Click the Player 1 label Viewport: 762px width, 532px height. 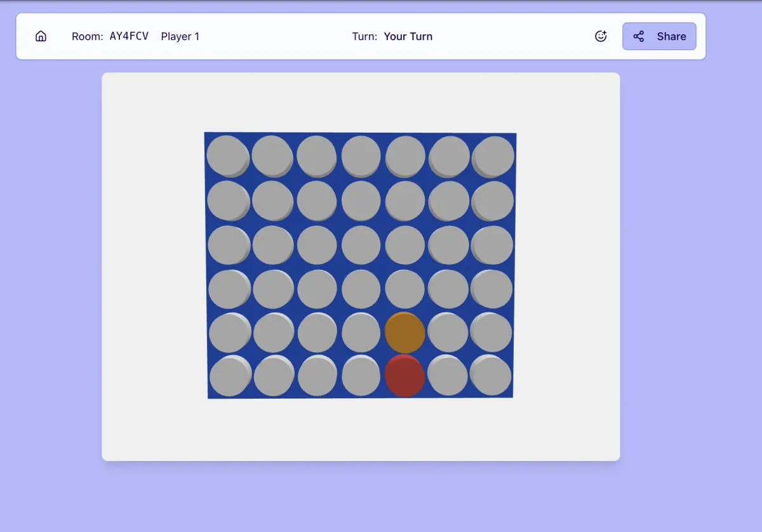[180, 36]
